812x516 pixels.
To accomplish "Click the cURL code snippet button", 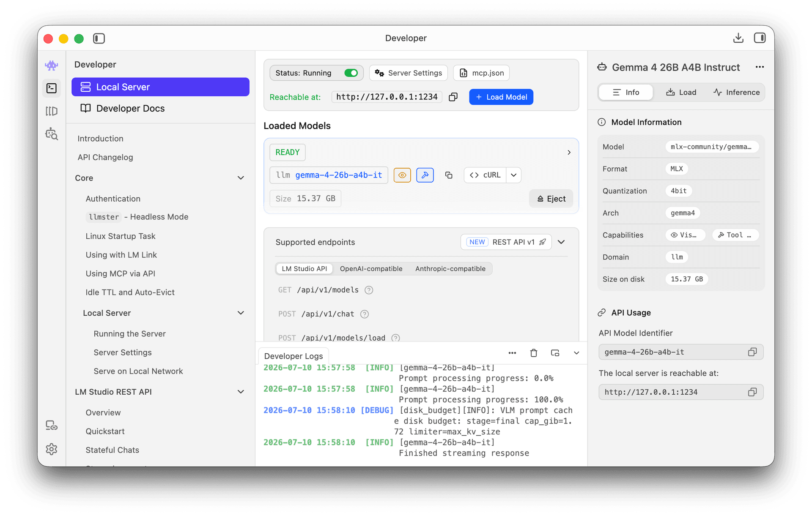I will (485, 175).
